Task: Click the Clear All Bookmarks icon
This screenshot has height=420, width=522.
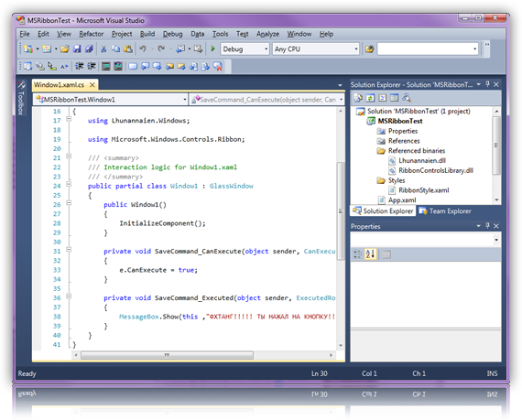Action: (x=218, y=67)
